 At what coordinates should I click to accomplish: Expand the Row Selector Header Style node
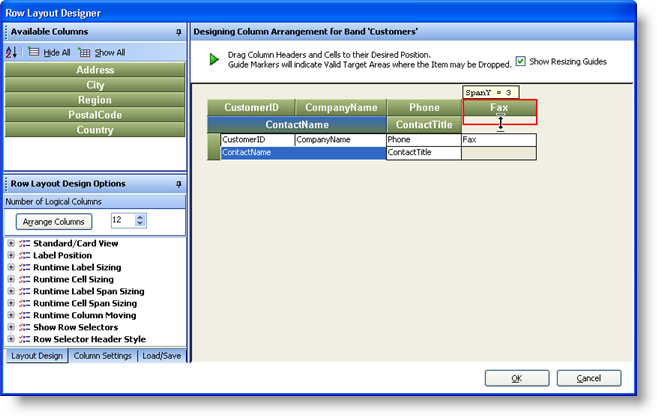pyautogui.click(x=11, y=339)
